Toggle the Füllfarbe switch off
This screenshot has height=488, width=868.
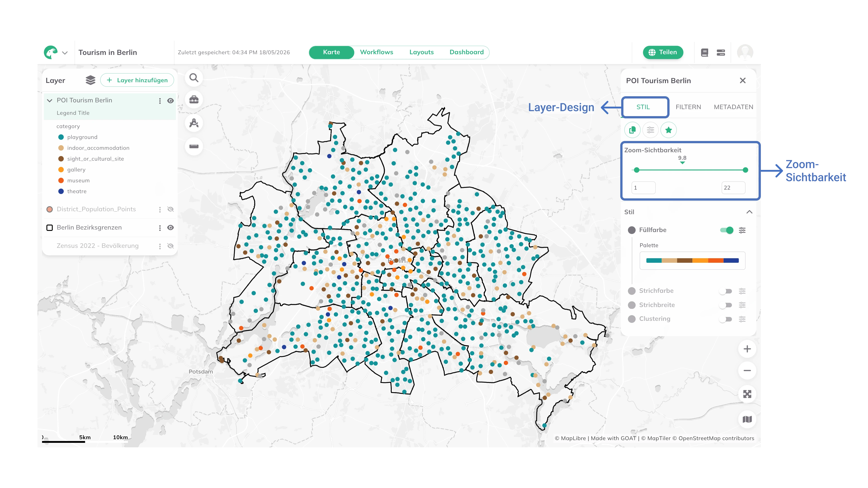(726, 230)
